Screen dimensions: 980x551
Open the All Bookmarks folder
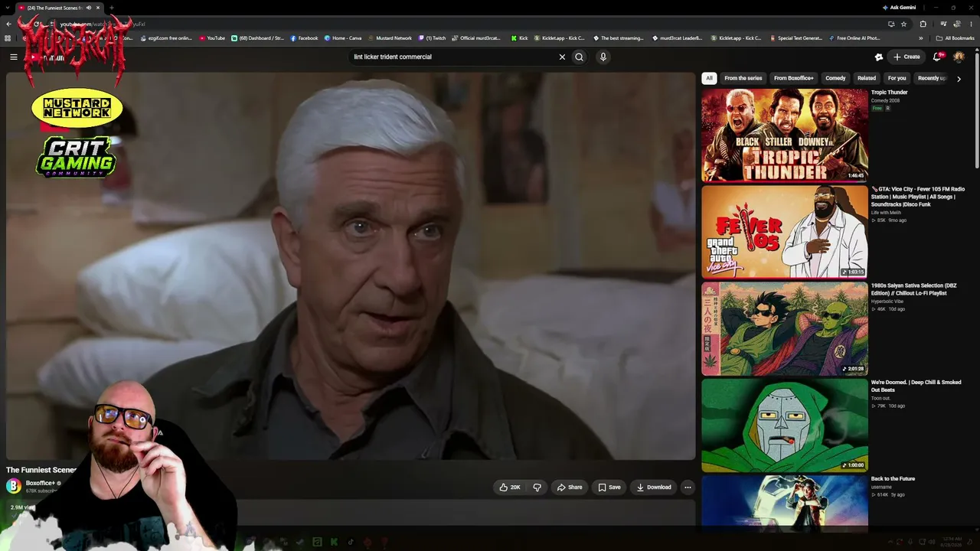(955, 38)
